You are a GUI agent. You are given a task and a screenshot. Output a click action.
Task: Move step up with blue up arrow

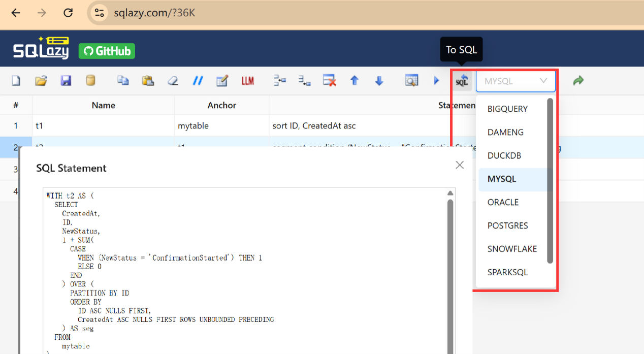click(x=355, y=81)
